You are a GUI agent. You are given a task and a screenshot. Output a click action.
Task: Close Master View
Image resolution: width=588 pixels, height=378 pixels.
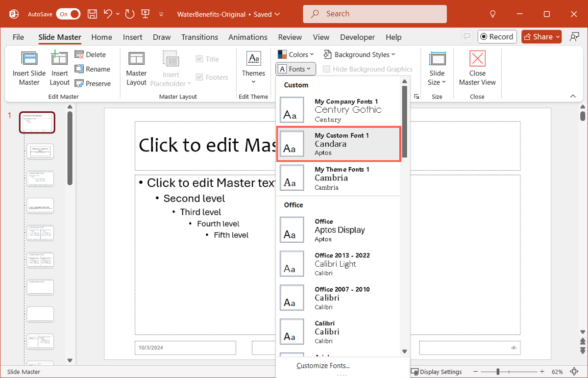[x=477, y=69]
